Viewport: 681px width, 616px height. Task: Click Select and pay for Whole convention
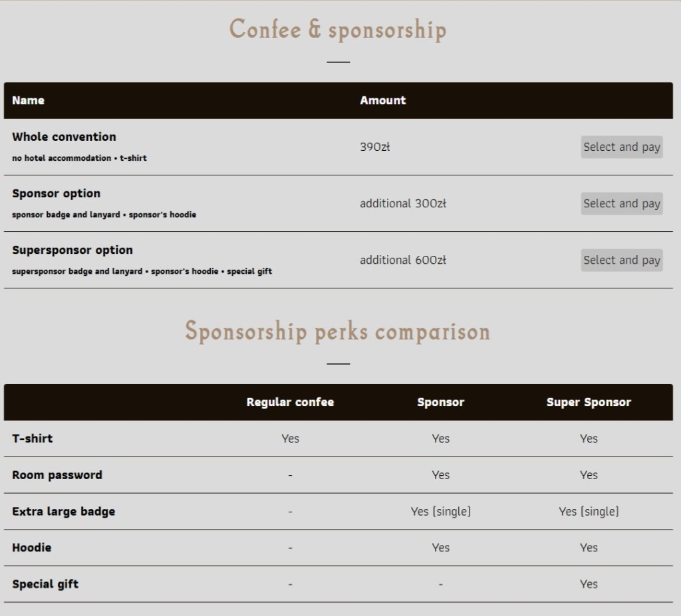621,148
